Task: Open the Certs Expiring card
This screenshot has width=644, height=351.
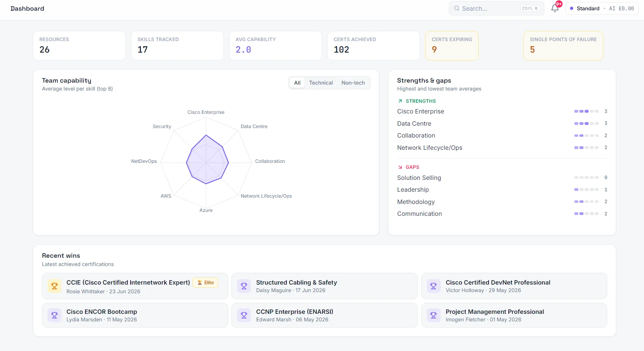Action: [x=452, y=45]
